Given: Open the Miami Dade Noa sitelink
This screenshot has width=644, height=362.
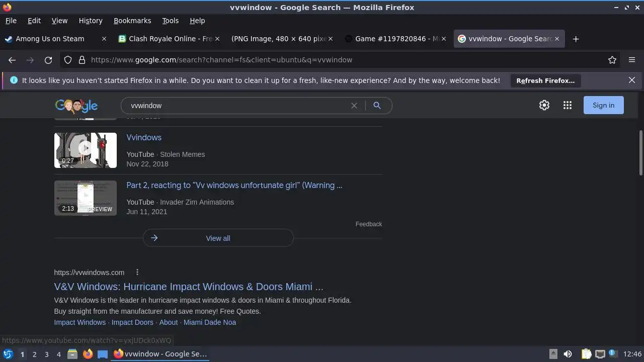Looking at the screenshot, I should tap(210, 322).
